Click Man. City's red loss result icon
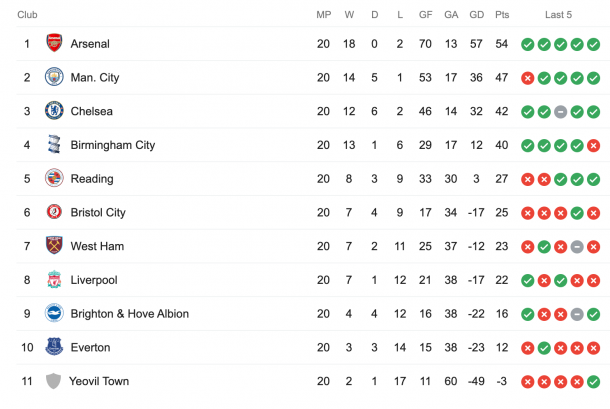Screen dimensions: 610x409 click(x=528, y=78)
